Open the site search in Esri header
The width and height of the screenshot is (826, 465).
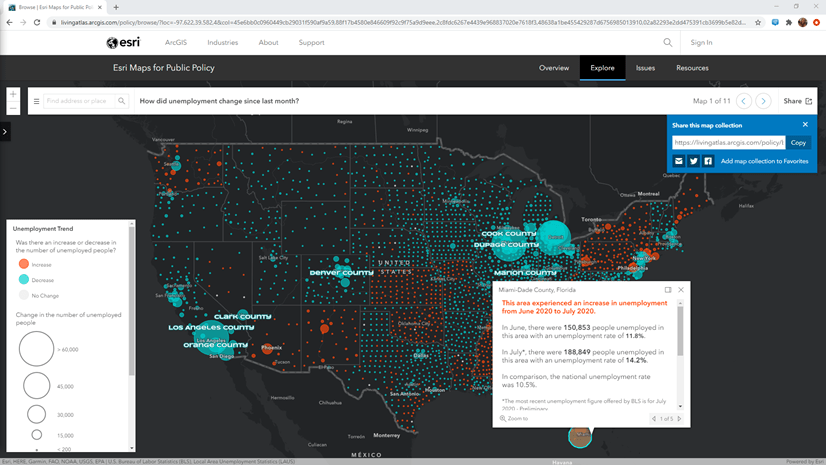tap(668, 43)
